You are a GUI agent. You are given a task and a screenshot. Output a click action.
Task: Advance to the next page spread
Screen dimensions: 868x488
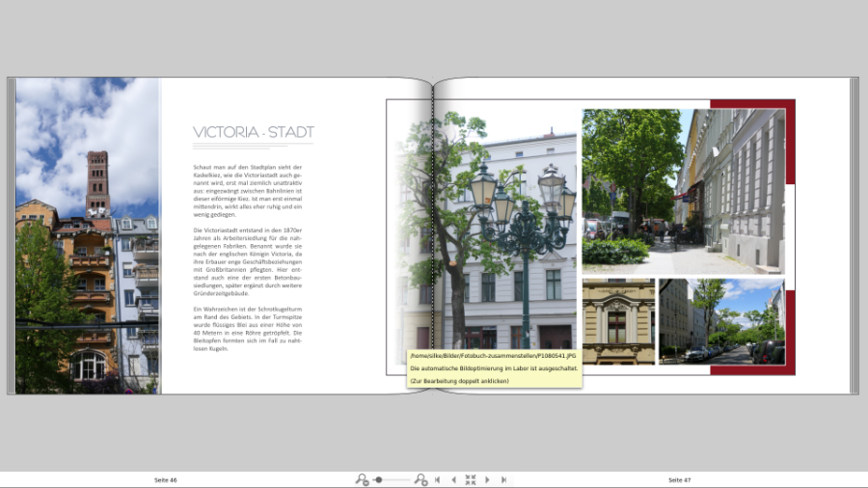pyautogui.click(x=487, y=479)
